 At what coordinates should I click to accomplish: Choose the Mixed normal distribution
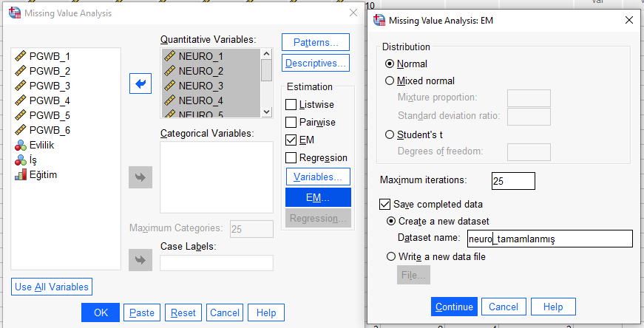(x=390, y=81)
